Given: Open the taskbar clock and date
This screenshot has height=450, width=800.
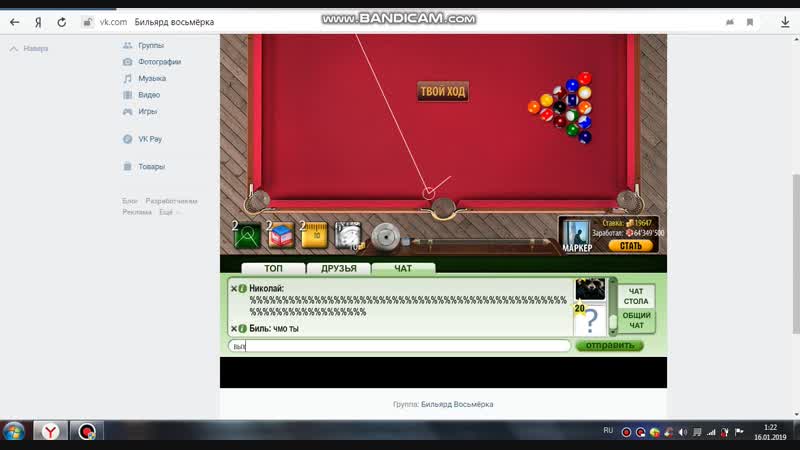Looking at the screenshot, I should (770, 432).
